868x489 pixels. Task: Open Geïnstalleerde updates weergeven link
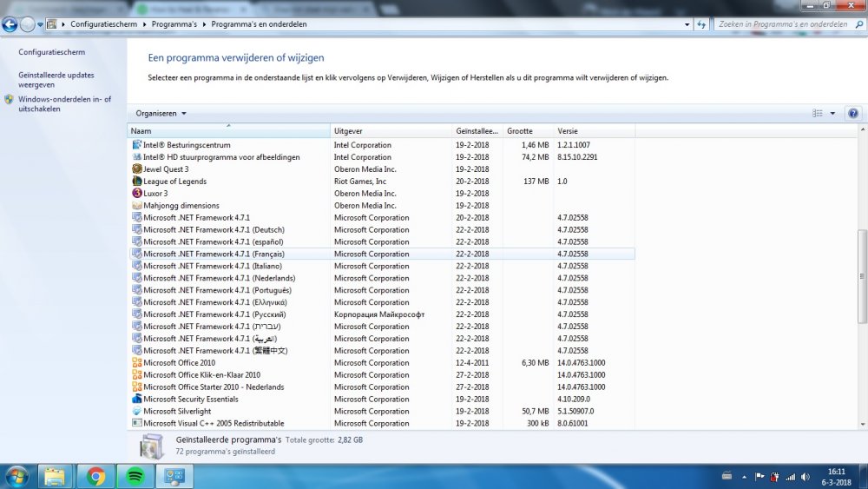coord(56,80)
